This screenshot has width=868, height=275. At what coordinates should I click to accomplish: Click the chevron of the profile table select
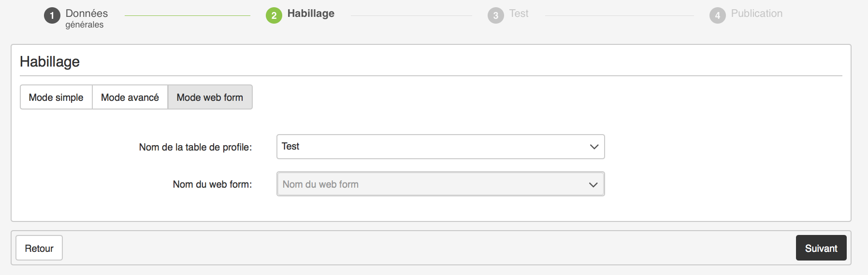[x=594, y=147]
